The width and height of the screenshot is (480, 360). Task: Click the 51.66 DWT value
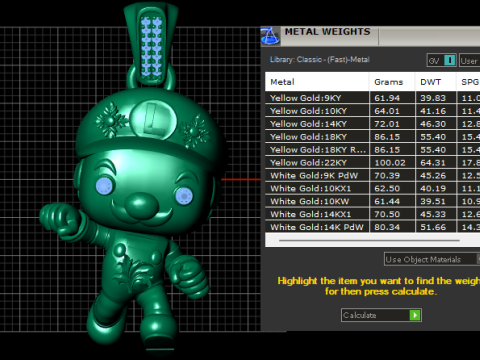[433, 227]
